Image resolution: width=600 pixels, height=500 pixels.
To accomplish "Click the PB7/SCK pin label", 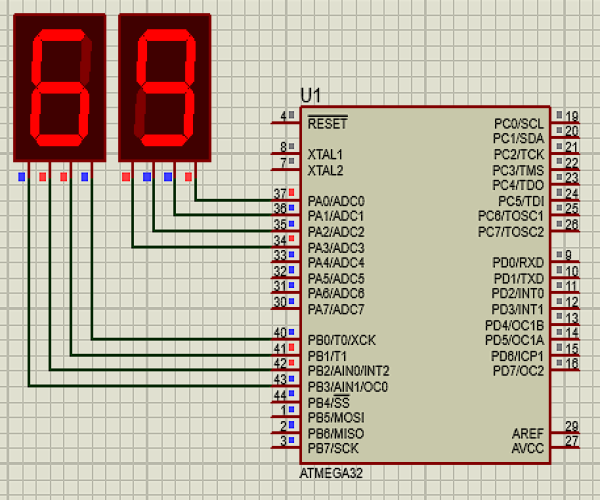I will (x=334, y=449).
